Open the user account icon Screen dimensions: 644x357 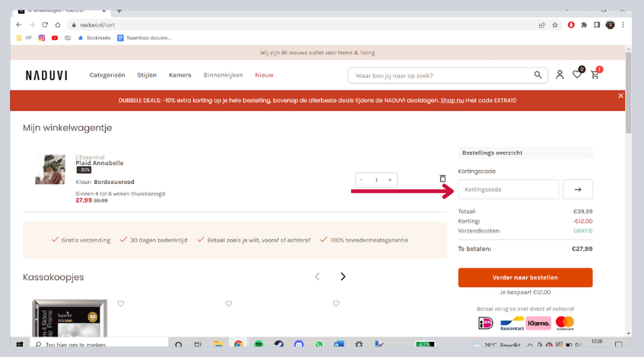coord(560,74)
